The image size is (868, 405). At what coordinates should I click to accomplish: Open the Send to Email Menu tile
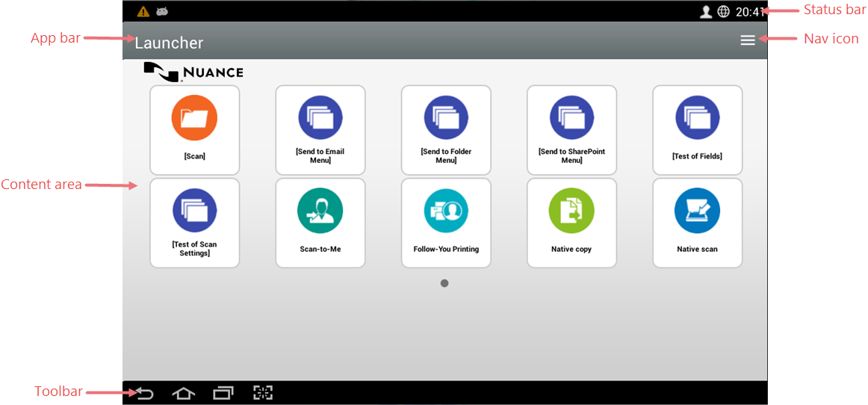tap(320, 129)
